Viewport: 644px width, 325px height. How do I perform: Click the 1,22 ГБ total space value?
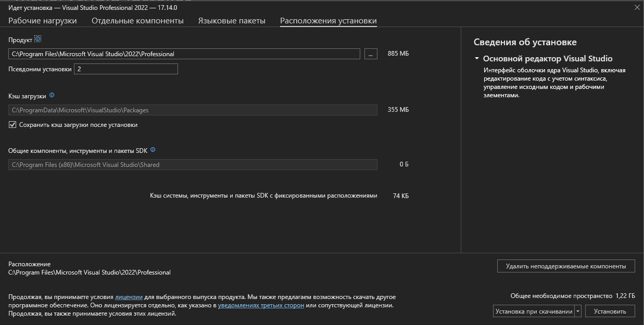click(x=625, y=296)
